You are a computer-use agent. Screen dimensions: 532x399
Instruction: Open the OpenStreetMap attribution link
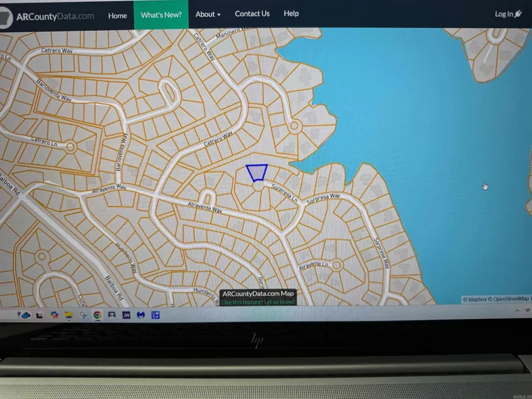click(x=509, y=299)
